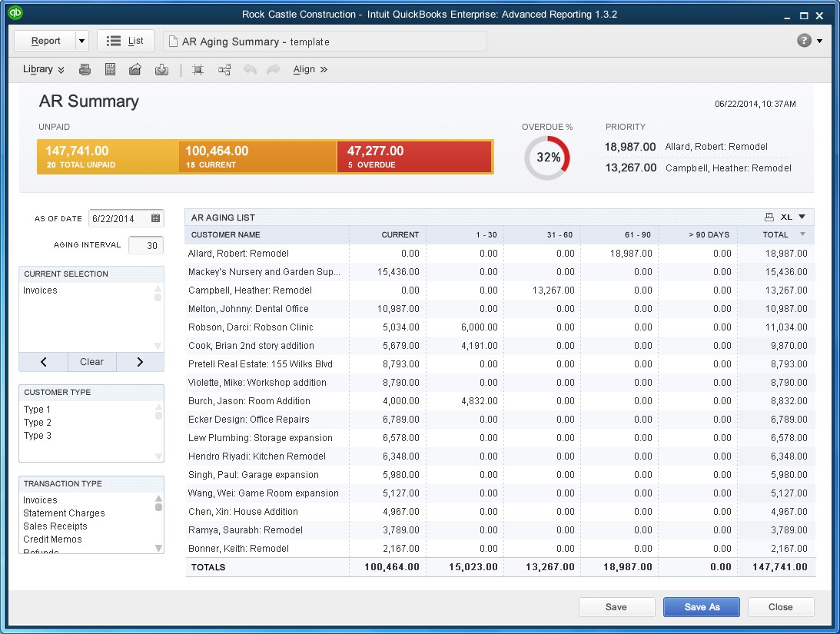
Task: Click priority item Campbell, Heather: Remodel 13,267.00
Action: (x=698, y=168)
